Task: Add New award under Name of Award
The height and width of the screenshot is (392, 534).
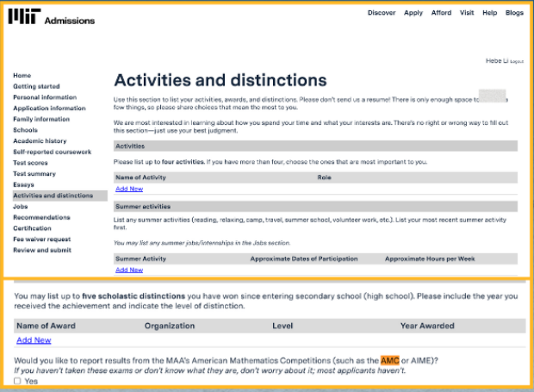Action: coord(34,340)
